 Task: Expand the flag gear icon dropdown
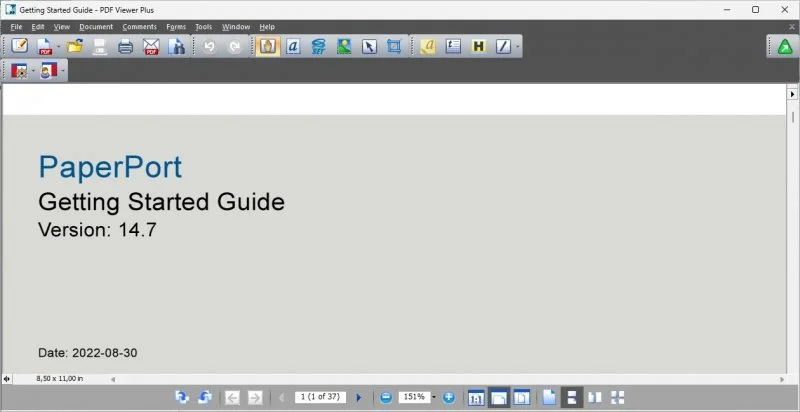click(33, 71)
